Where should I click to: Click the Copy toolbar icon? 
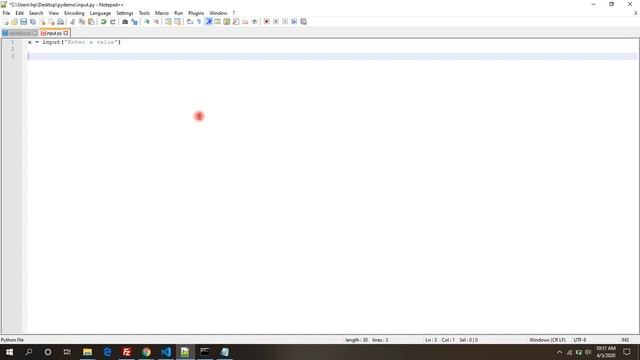pyautogui.click(x=82, y=22)
